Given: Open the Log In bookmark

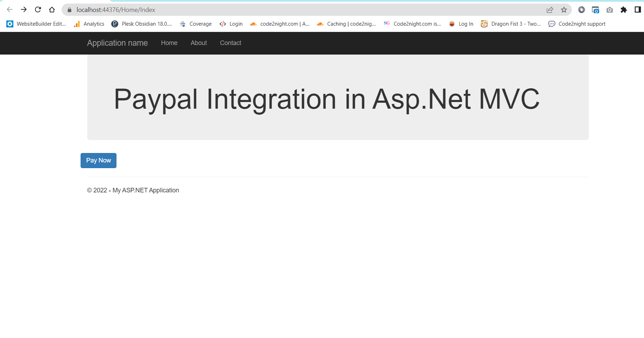Looking at the screenshot, I should tap(461, 24).
